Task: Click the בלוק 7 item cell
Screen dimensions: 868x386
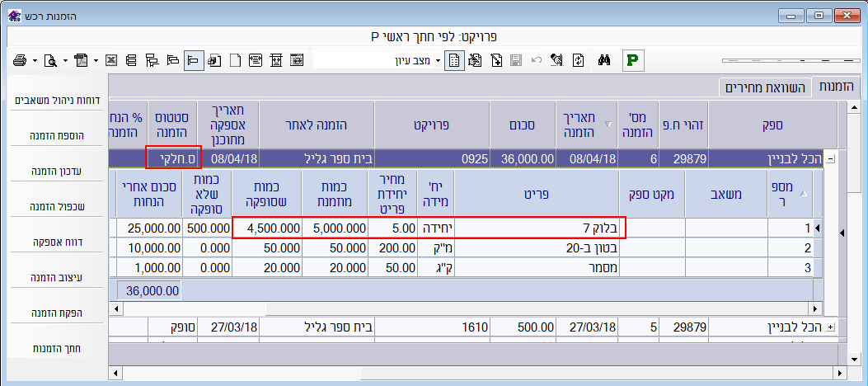Action: [540, 226]
